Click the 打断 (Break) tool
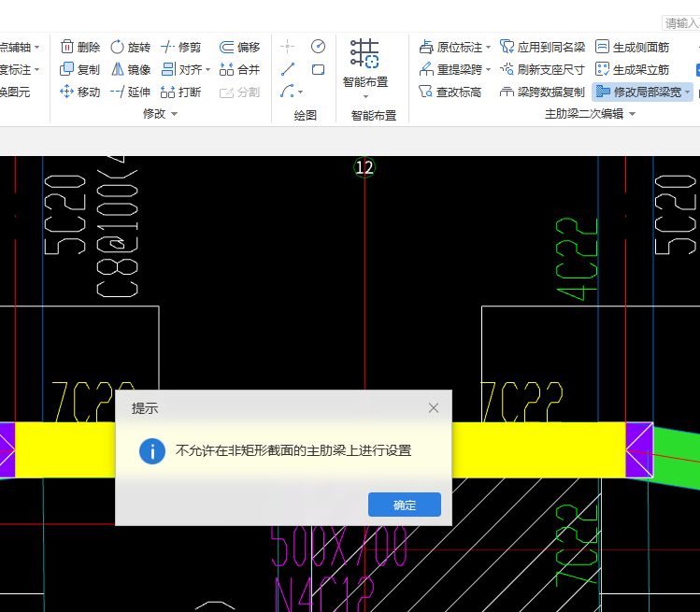Screen dimensions: 700x612 coord(180,92)
